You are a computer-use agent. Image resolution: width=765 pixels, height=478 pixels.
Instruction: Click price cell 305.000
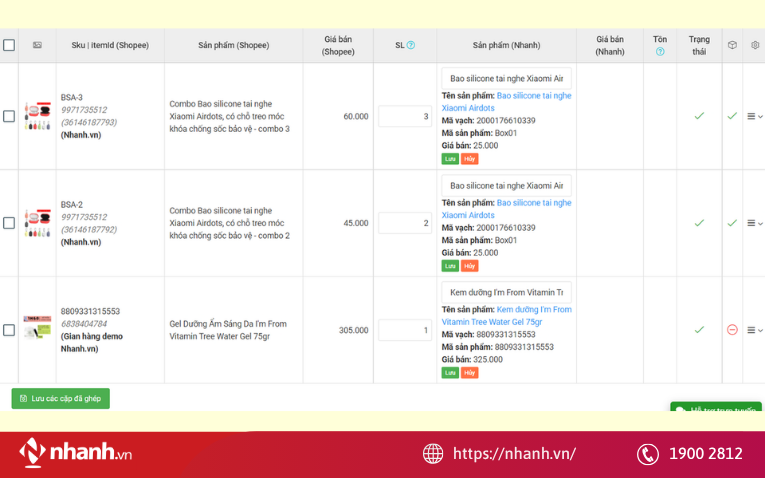click(x=353, y=330)
